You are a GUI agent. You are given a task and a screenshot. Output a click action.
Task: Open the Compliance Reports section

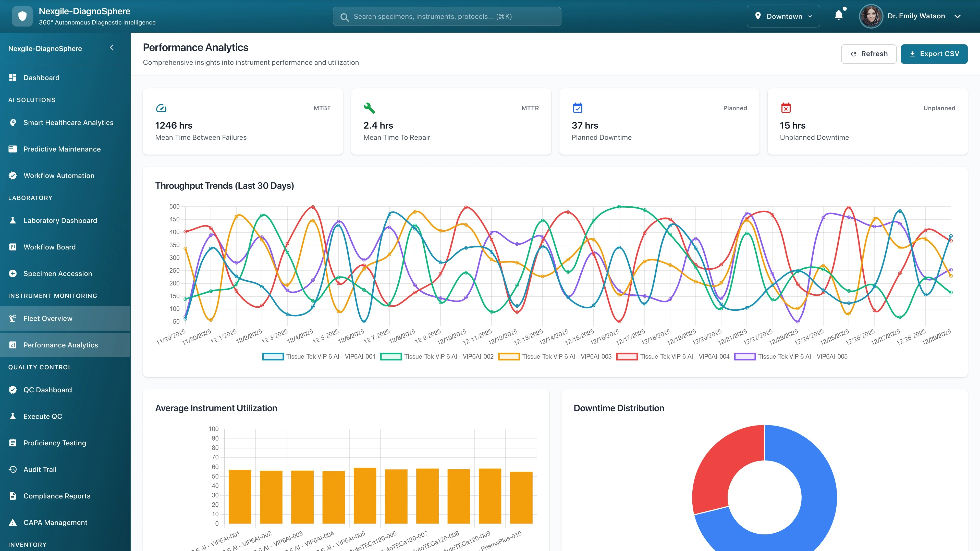tap(57, 496)
